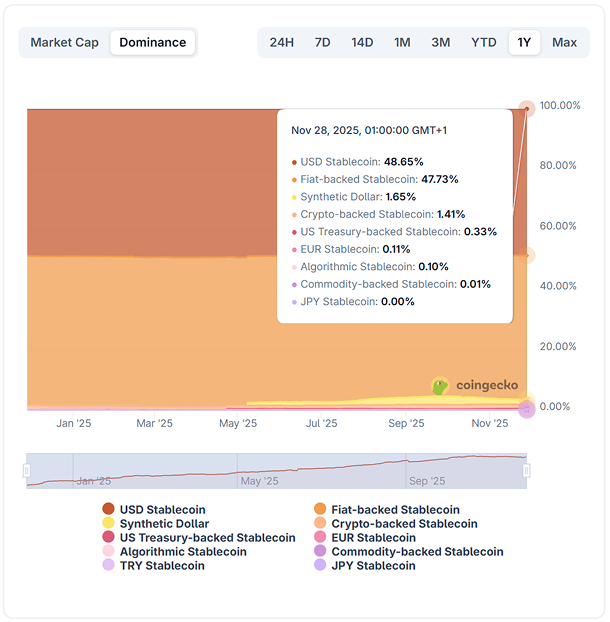Show the Max time range

[564, 42]
